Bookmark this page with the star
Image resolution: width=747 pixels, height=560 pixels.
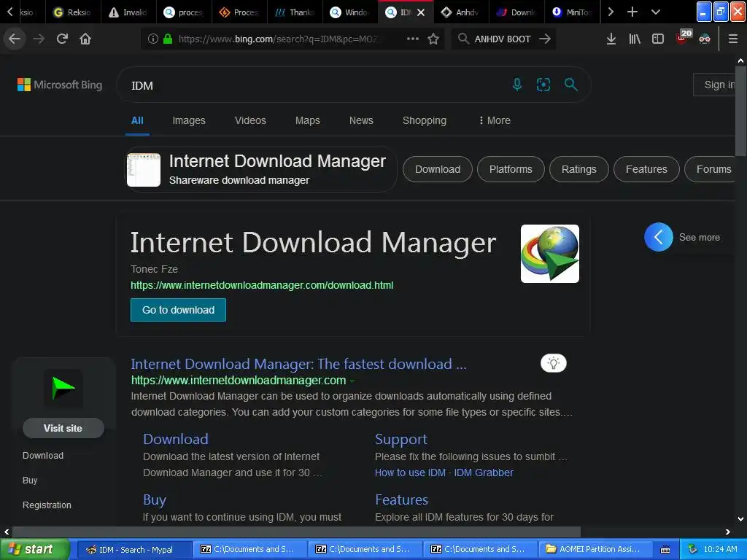433,39
